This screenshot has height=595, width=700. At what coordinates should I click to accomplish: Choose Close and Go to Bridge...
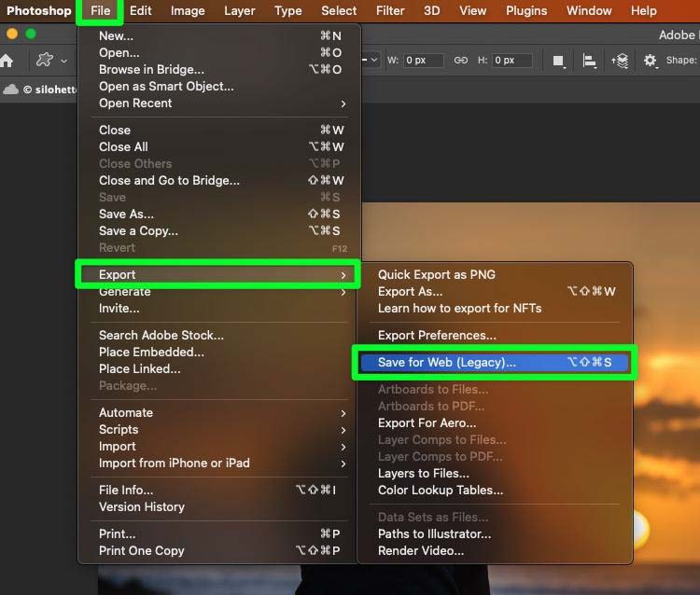[218, 180]
